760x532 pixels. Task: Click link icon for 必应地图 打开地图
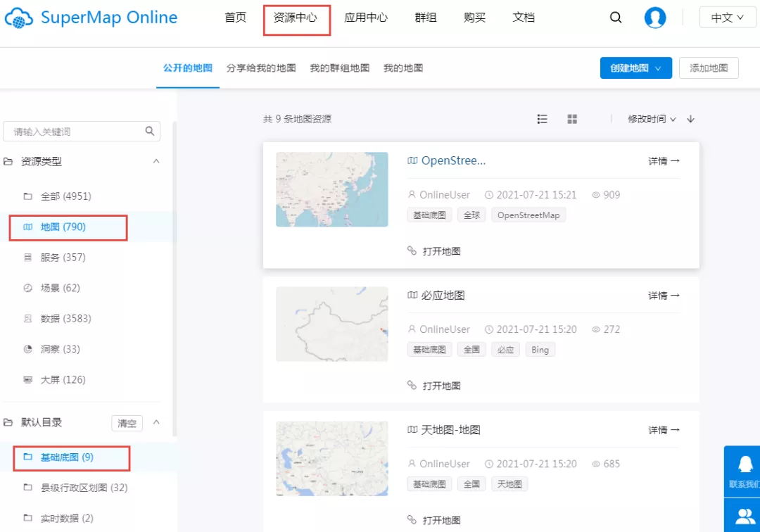[412, 385]
